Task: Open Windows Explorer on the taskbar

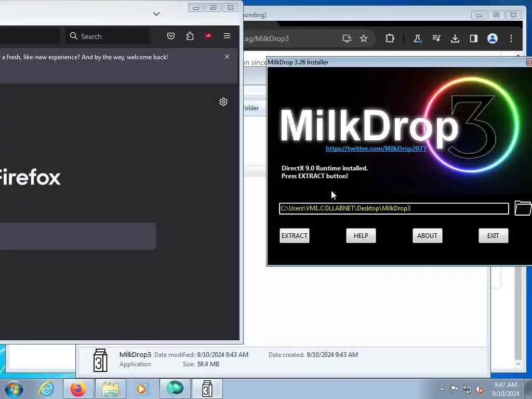Action: (111, 389)
